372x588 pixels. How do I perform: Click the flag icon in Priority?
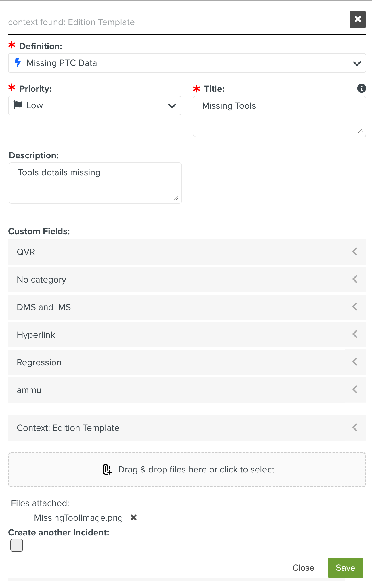(x=18, y=105)
